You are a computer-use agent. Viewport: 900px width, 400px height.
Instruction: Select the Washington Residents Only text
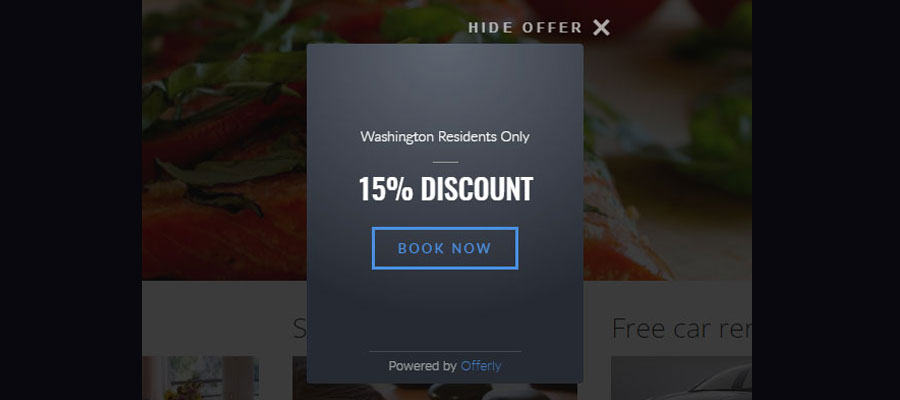pyautogui.click(x=445, y=137)
